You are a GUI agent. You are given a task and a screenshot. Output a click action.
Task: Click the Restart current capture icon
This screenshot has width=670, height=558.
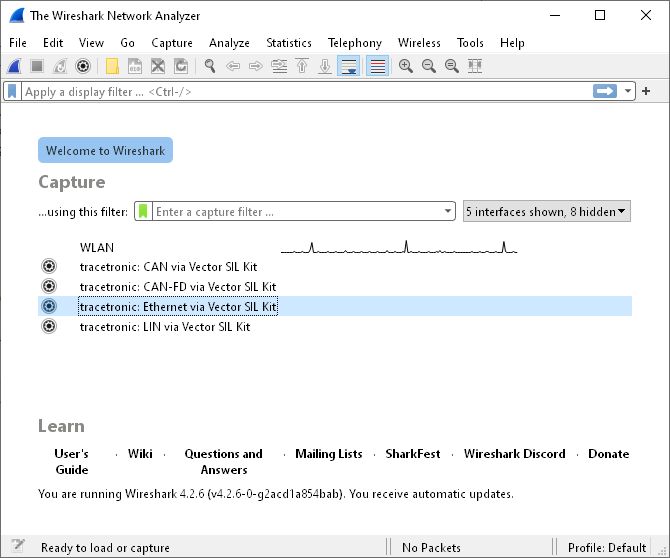coord(60,66)
